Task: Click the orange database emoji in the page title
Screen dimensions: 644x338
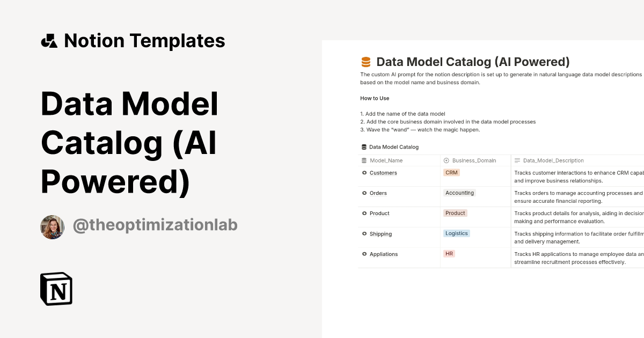Action: pyautogui.click(x=365, y=62)
